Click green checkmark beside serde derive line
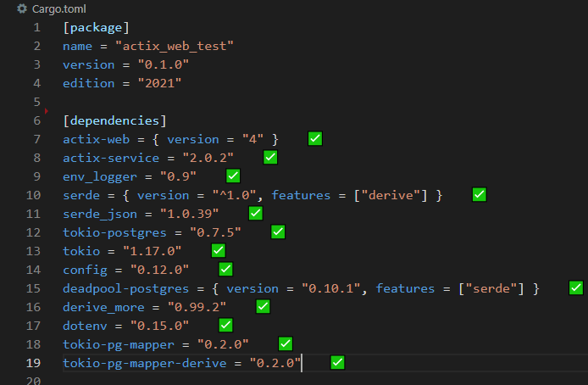588x385 pixels. coord(480,194)
